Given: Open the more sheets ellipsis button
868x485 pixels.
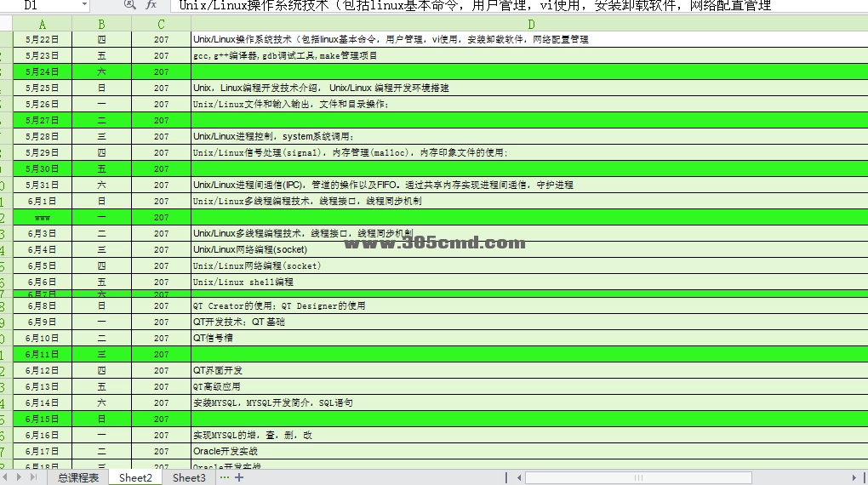Looking at the screenshot, I should [224, 476].
